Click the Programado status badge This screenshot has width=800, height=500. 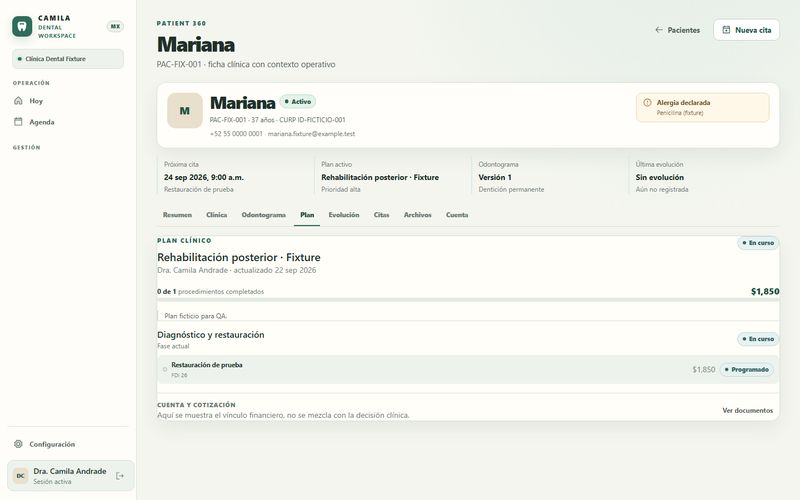(746, 369)
